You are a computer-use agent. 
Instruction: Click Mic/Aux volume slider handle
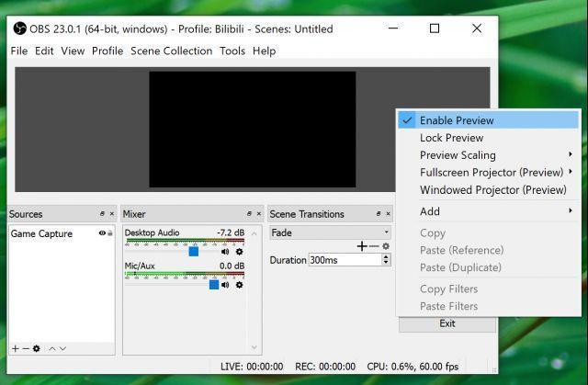[214, 285]
